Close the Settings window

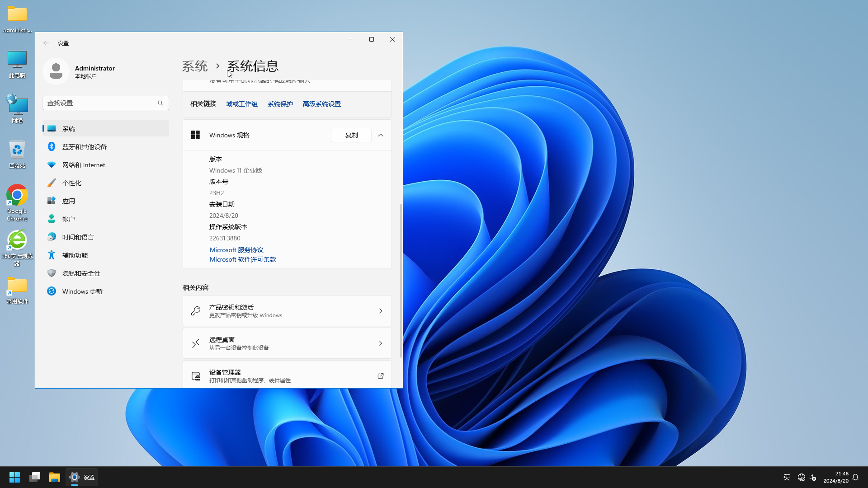pyautogui.click(x=392, y=39)
